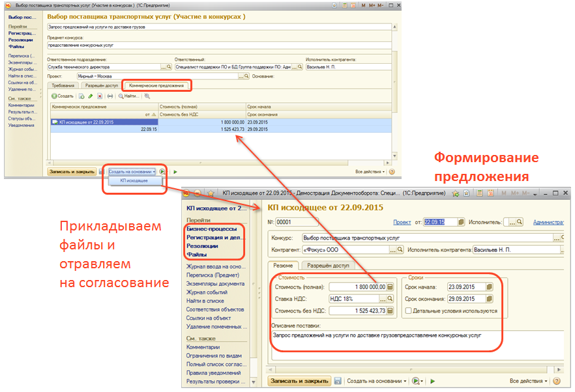This screenshot has width=575, height=392.
Task: Switch to Коммерческие предложения tab
Action: click(157, 85)
